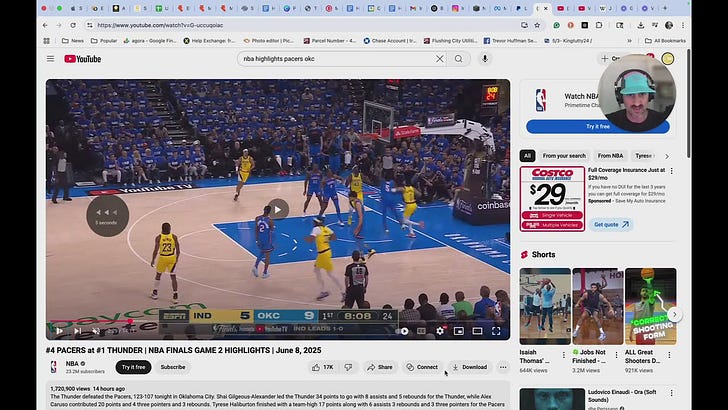The width and height of the screenshot is (728, 410).
Task: Open the YouTube hamburger guide menu
Action: coord(50,59)
